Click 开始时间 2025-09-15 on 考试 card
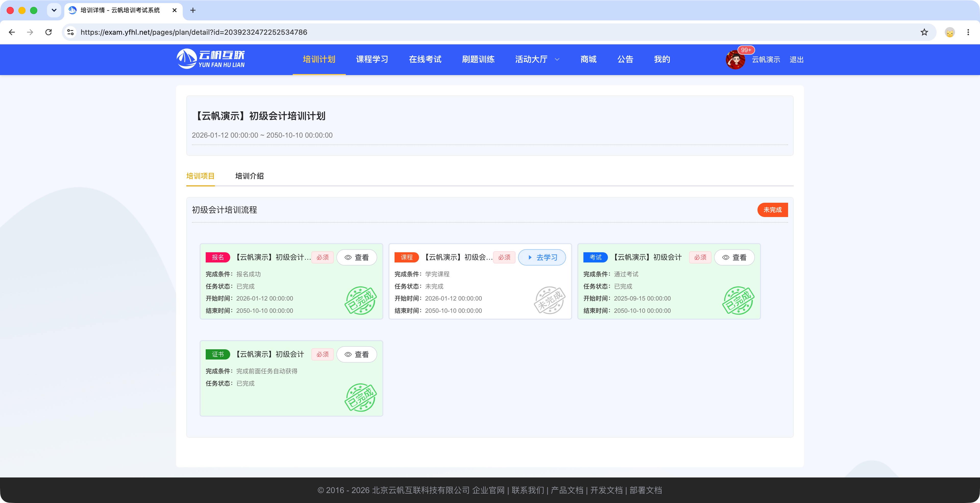980x503 pixels. 627,299
